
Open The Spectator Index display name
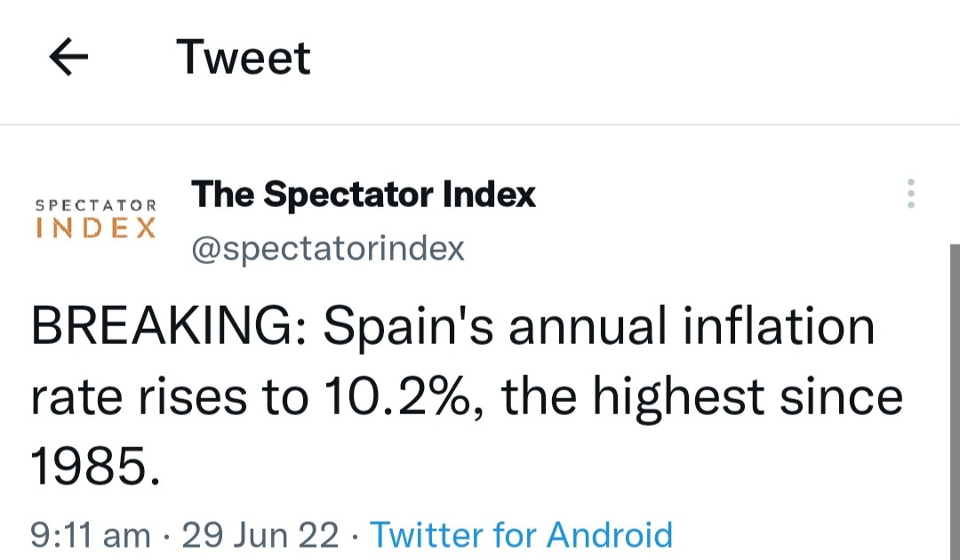coord(363,195)
